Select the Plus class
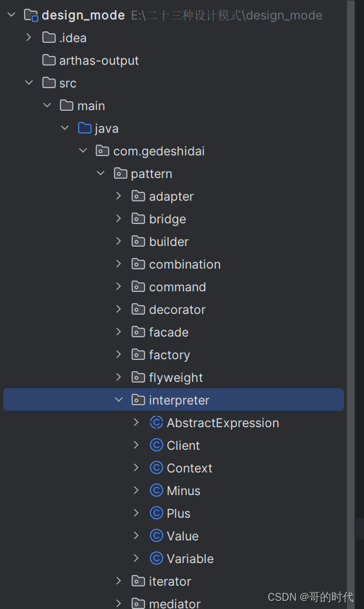Screen dimensions: 364x609 click(179, 513)
